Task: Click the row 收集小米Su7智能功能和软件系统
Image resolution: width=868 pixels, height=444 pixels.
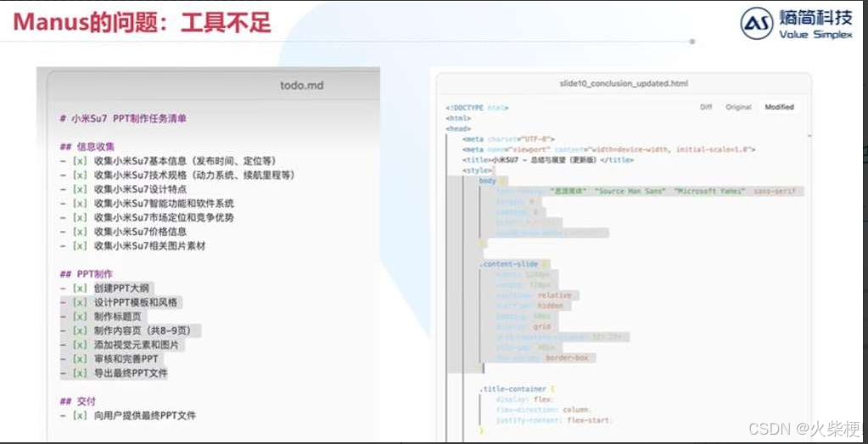Action: click(x=148, y=203)
